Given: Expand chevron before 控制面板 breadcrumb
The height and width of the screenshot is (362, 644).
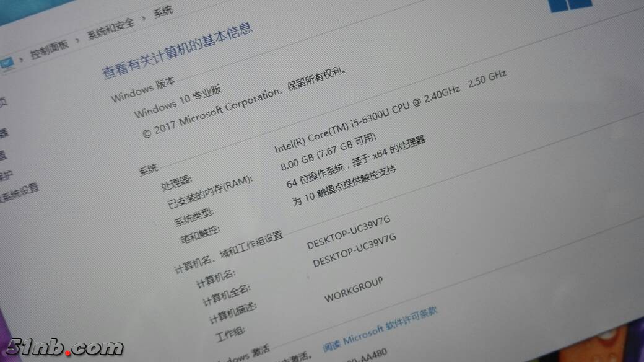Looking at the screenshot, I should coord(21,59).
